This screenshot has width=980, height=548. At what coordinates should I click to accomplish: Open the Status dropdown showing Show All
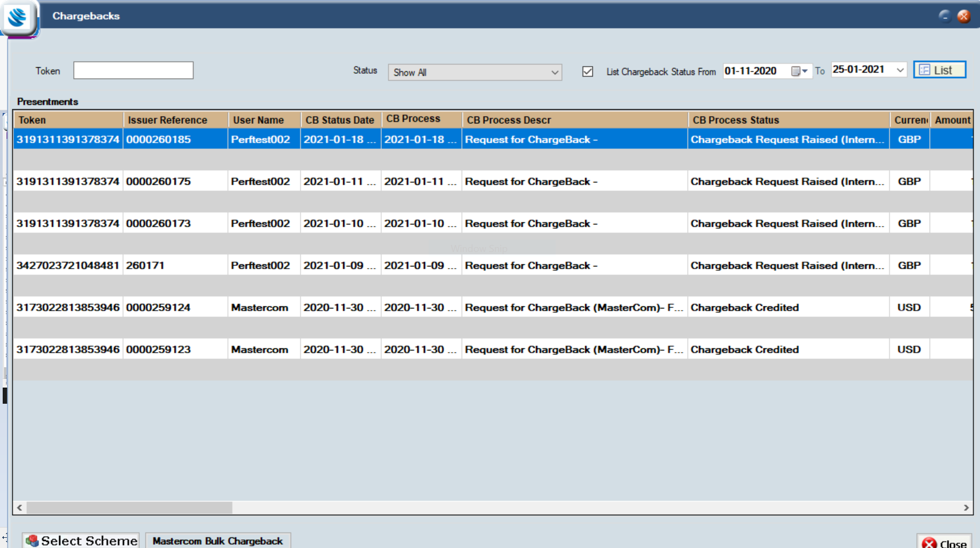point(475,72)
